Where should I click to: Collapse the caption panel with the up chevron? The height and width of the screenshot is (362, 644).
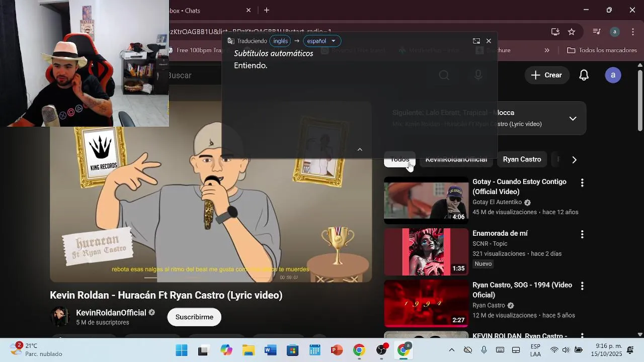[360, 149]
